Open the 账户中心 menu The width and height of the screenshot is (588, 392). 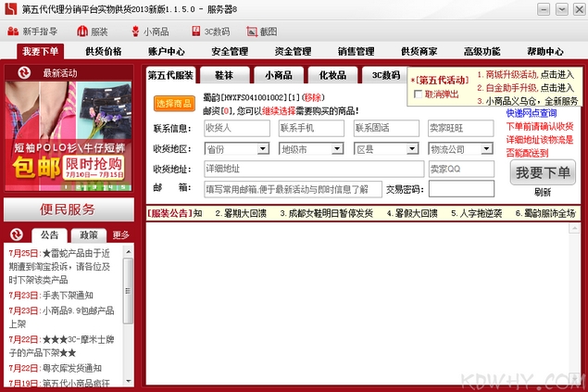click(167, 51)
